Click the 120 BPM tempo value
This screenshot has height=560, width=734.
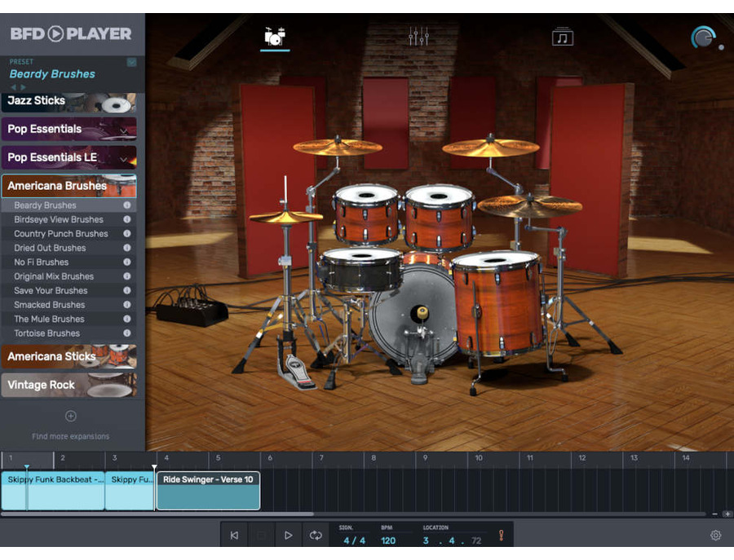(388, 540)
